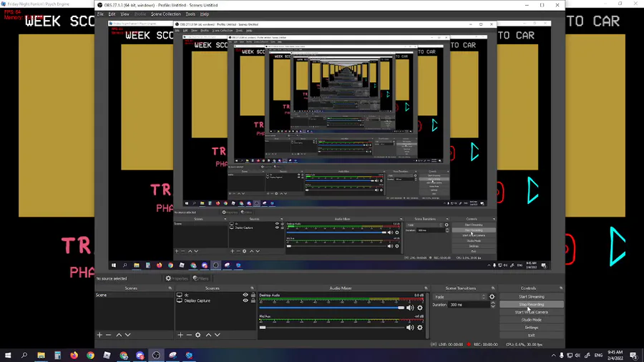Open the Fade transition dropdown
The image size is (644, 362).
tap(459, 297)
